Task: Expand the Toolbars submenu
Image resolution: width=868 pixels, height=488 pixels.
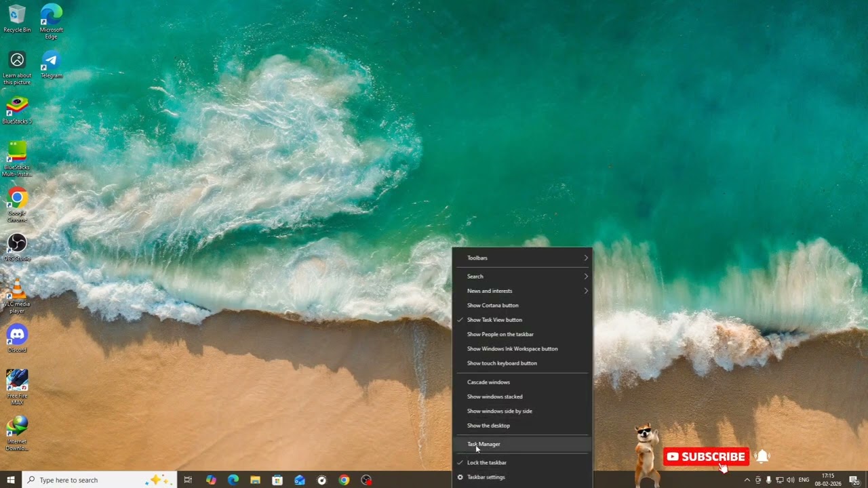Action: coord(522,258)
